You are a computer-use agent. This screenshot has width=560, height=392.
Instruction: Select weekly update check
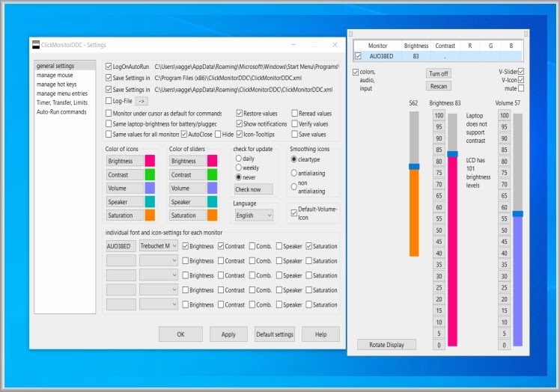coord(239,168)
